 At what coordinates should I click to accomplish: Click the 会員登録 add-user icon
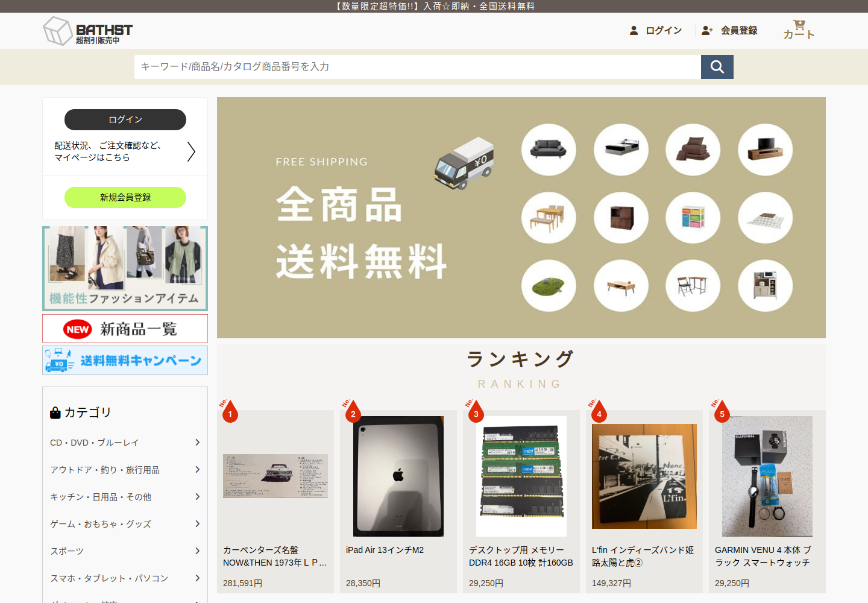708,30
